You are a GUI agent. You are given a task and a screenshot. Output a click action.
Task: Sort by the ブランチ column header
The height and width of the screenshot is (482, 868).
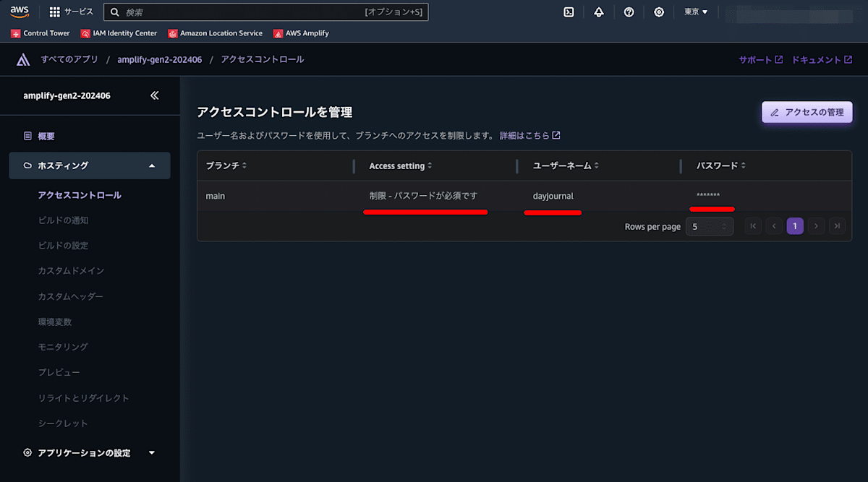[226, 165]
